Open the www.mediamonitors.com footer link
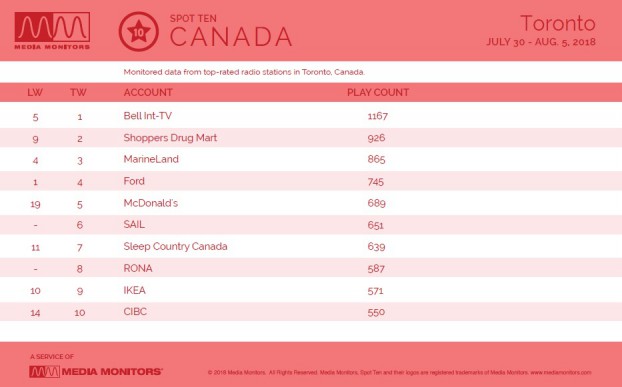Screen dimensions: 622x387 click(561, 373)
